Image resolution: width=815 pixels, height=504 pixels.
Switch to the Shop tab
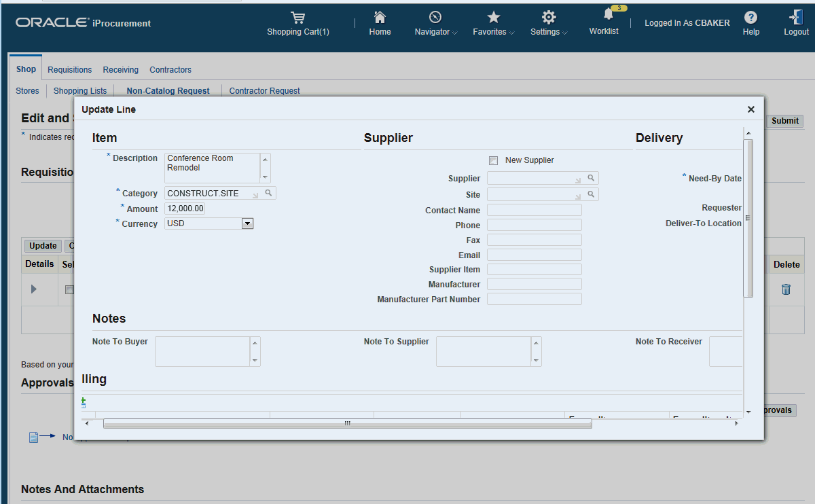[x=26, y=69]
